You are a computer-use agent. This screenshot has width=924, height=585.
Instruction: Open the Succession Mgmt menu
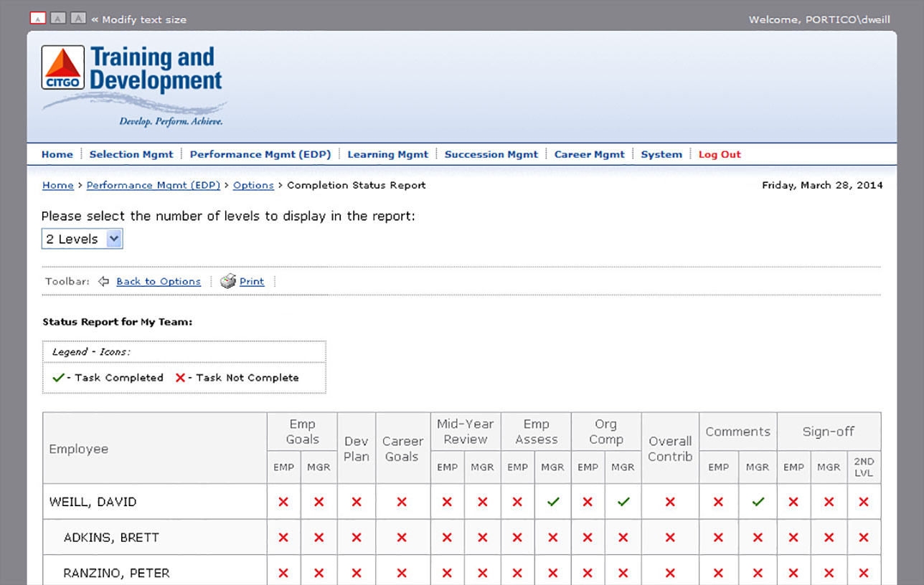pyautogui.click(x=491, y=154)
